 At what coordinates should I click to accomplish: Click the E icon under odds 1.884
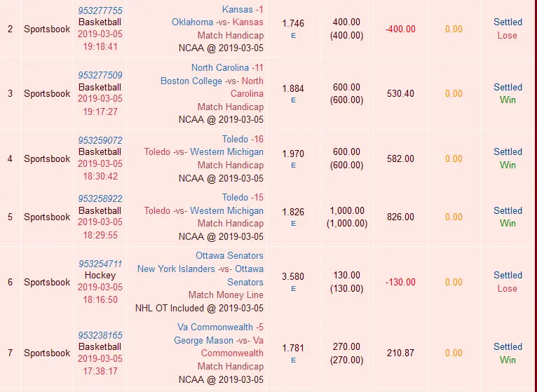pyautogui.click(x=293, y=100)
